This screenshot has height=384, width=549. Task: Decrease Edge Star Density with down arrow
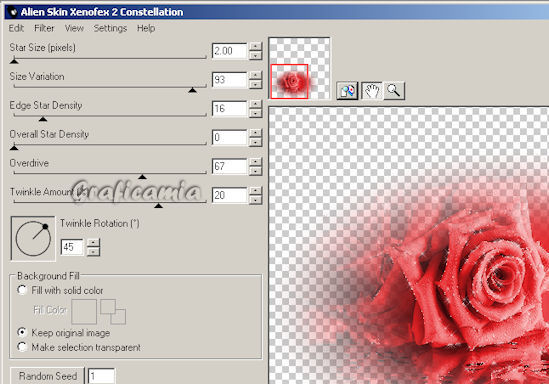(256, 113)
